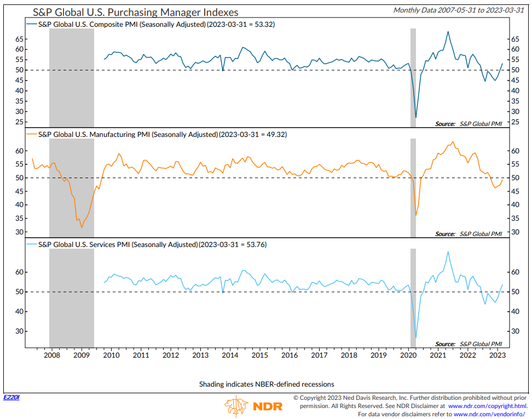Click the 2020 low point of Services PMI line
Screen dimensions: 532x419
click(416, 337)
